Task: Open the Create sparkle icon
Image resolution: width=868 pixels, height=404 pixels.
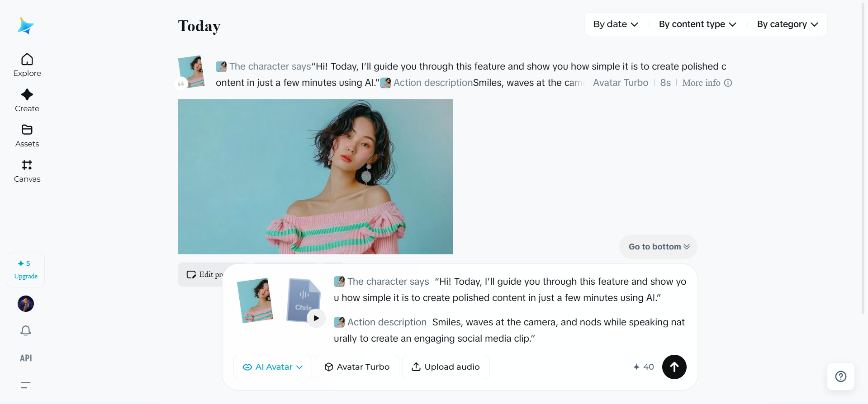Action: 27,94
